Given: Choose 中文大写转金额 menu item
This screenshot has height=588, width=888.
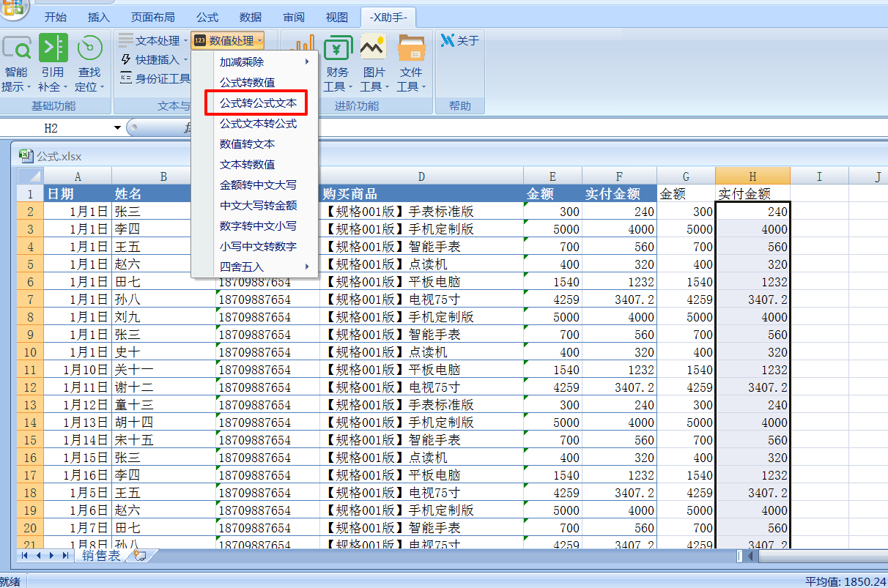Looking at the screenshot, I should click(255, 206).
